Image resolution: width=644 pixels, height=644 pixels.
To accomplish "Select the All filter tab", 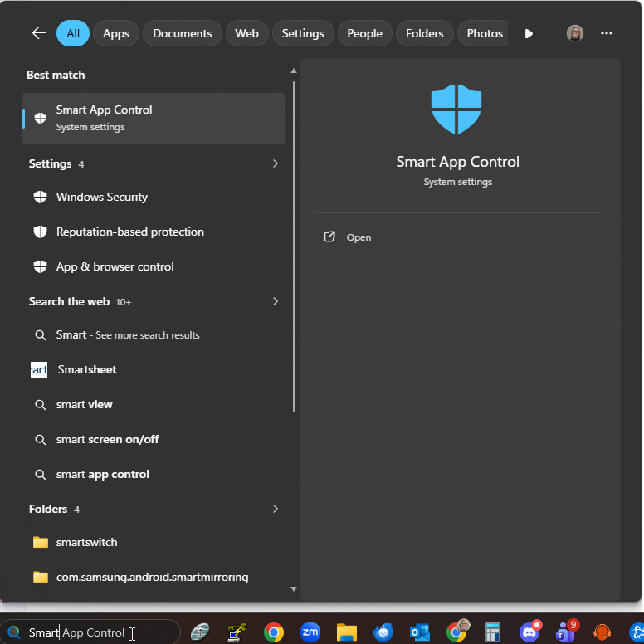I will 73,33.
